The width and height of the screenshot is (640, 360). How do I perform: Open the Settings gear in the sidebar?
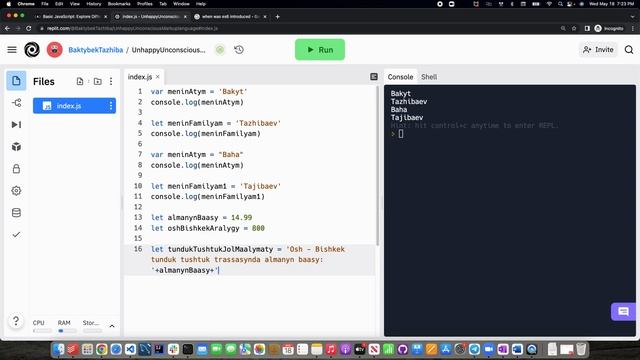pos(16,191)
